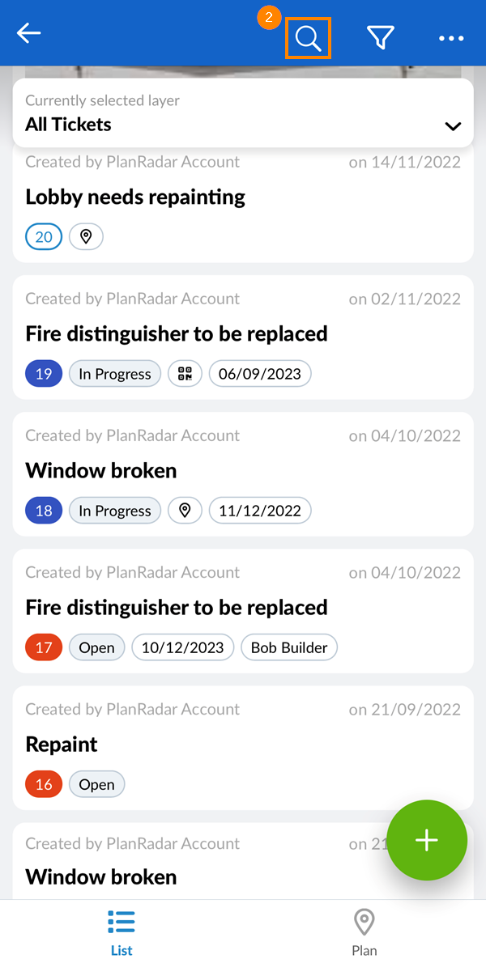Click the All Tickets dropdown chevron
Screen dimensions: 486x980
(453, 126)
